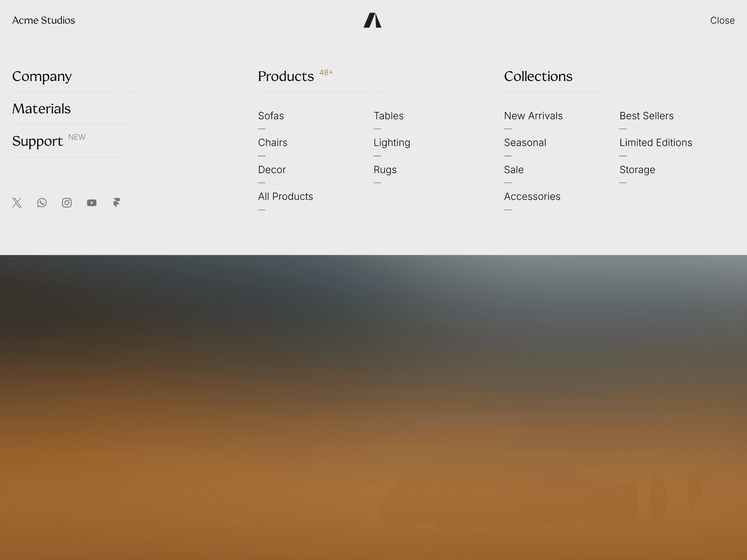The width and height of the screenshot is (747, 560).
Task: Open the Materials menu section
Action: pyautogui.click(x=42, y=109)
